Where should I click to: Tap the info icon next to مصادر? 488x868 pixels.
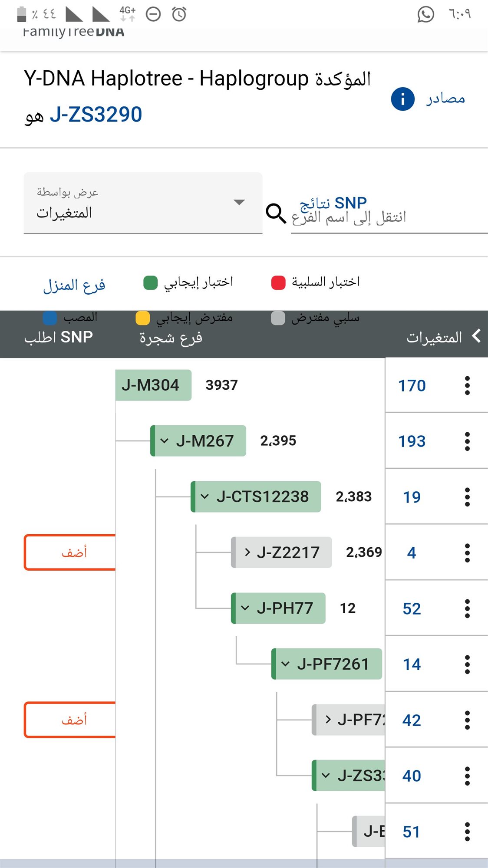pos(403,99)
